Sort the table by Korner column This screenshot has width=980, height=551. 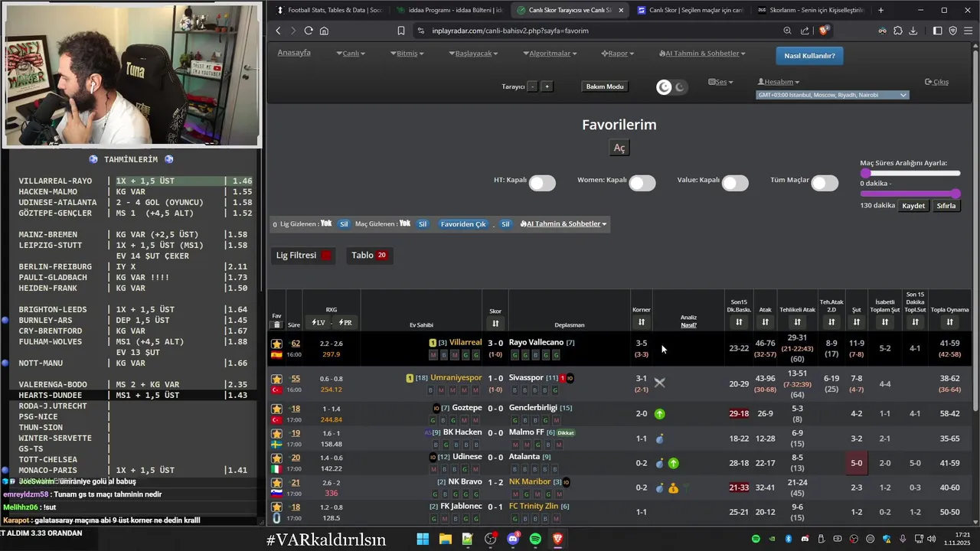[x=642, y=322]
